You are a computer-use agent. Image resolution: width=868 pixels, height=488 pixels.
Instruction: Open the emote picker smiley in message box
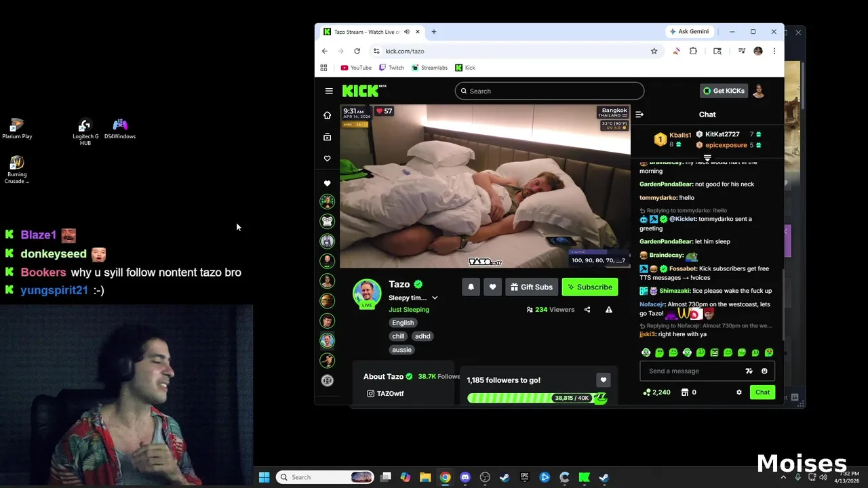[764, 371]
